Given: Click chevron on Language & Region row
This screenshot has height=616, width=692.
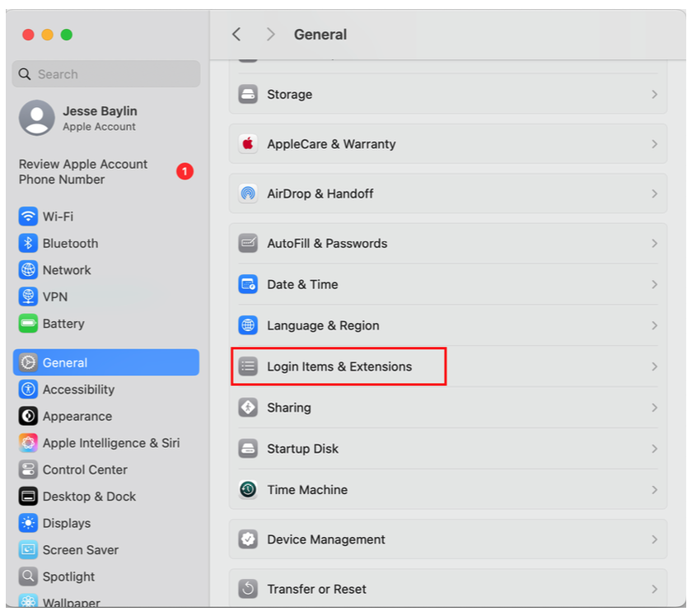Looking at the screenshot, I should 654,325.
